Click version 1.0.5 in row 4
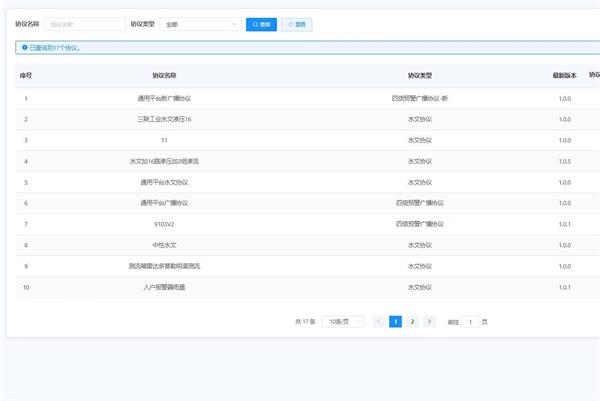 pyautogui.click(x=565, y=161)
